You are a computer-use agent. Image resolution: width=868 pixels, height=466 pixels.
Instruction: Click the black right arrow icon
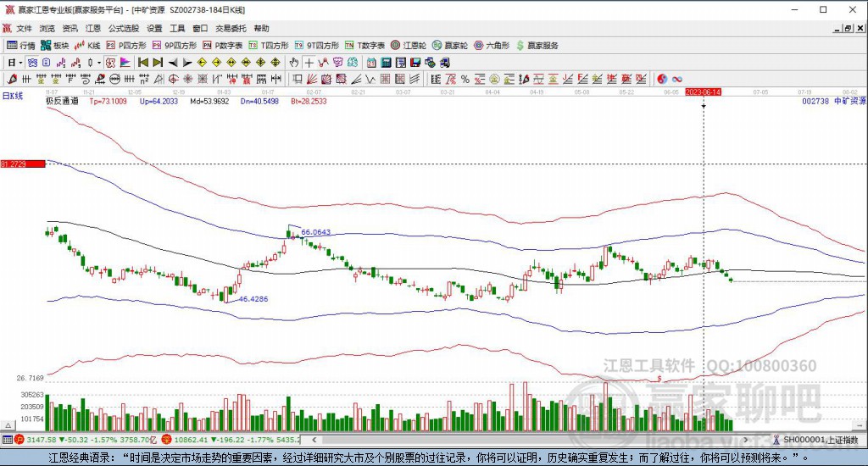[x=187, y=63]
